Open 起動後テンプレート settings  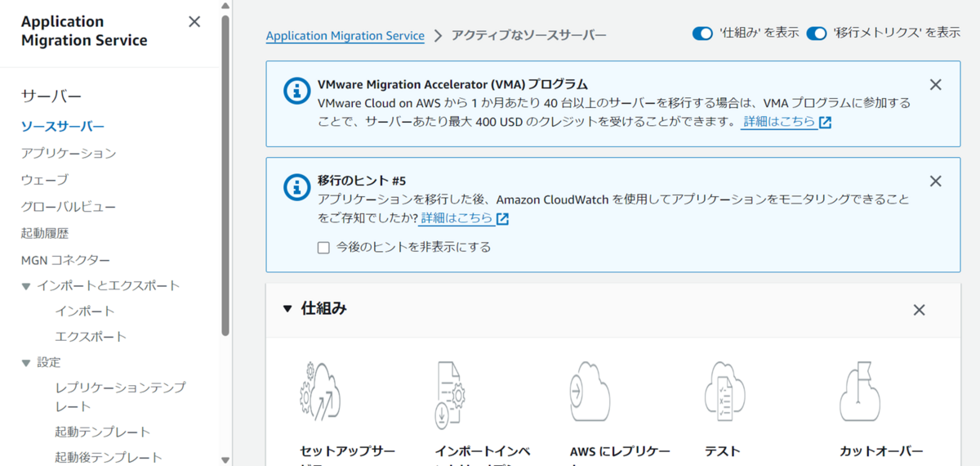109,457
